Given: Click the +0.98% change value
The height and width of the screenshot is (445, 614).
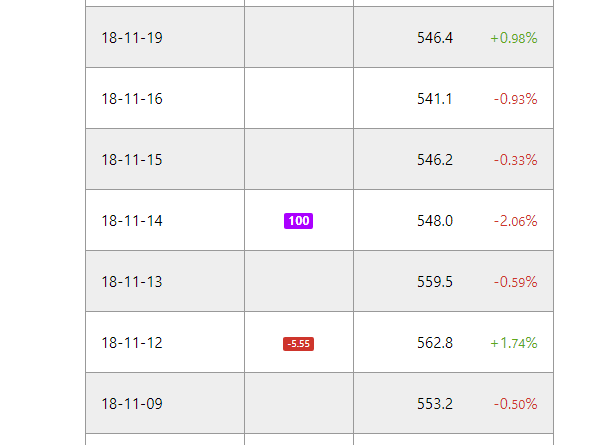Looking at the screenshot, I should point(514,38).
